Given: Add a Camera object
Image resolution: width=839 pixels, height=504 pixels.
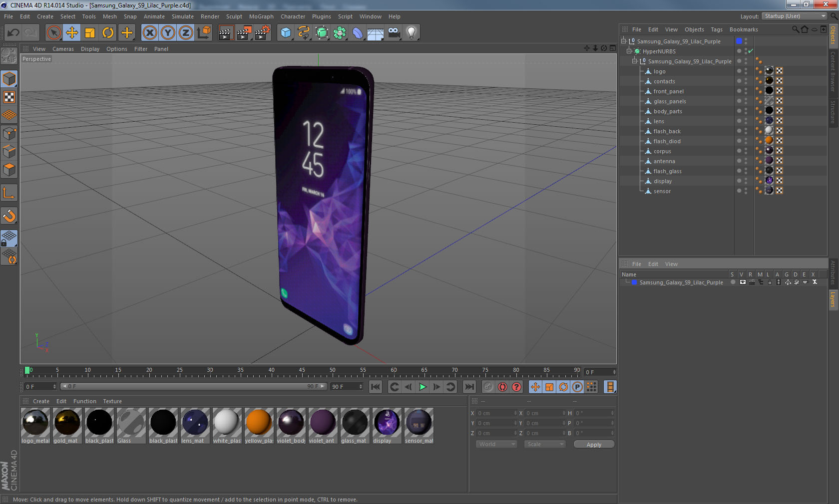Looking at the screenshot, I should pos(394,33).
